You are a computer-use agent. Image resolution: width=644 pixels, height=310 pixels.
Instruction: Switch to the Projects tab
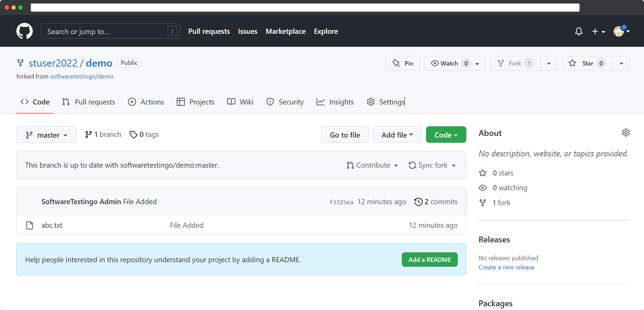click(195, 102)
